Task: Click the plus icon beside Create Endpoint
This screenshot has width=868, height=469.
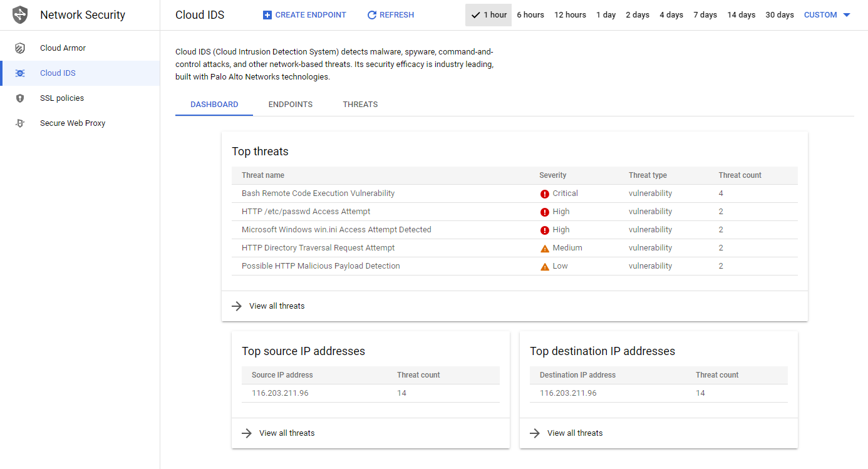Action: [x=267, y=15]
